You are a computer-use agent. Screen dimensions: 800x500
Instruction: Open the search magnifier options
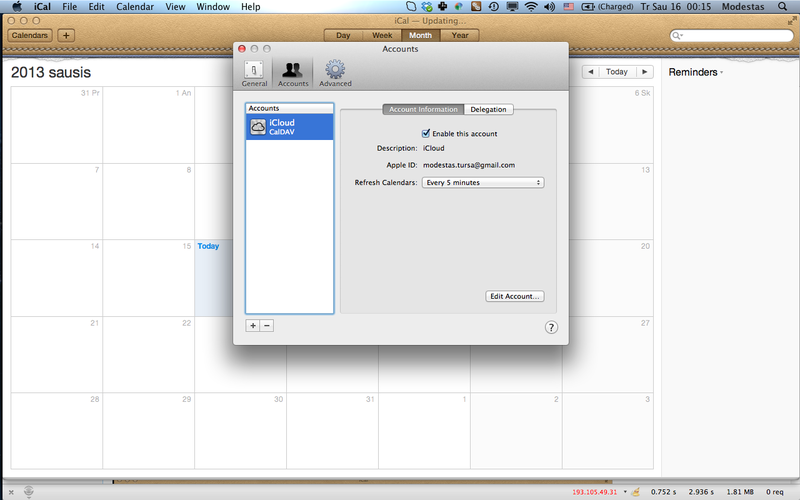click(x=677, y=35)
